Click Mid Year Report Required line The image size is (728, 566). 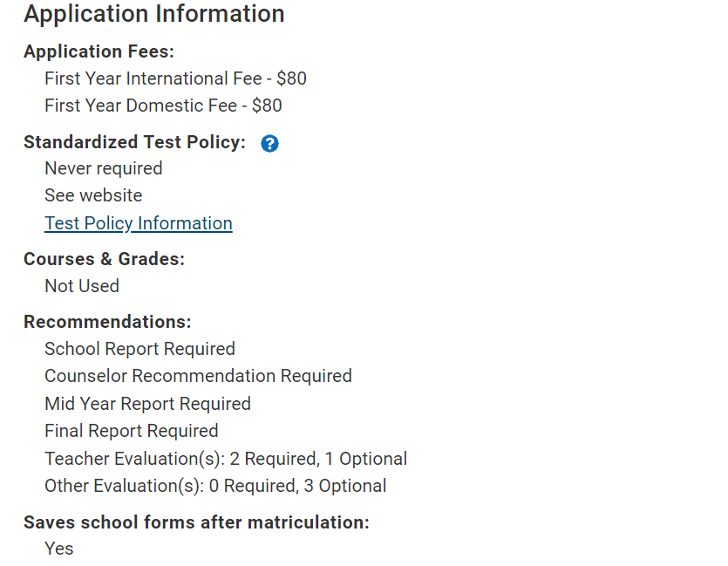tap(147, 404)
